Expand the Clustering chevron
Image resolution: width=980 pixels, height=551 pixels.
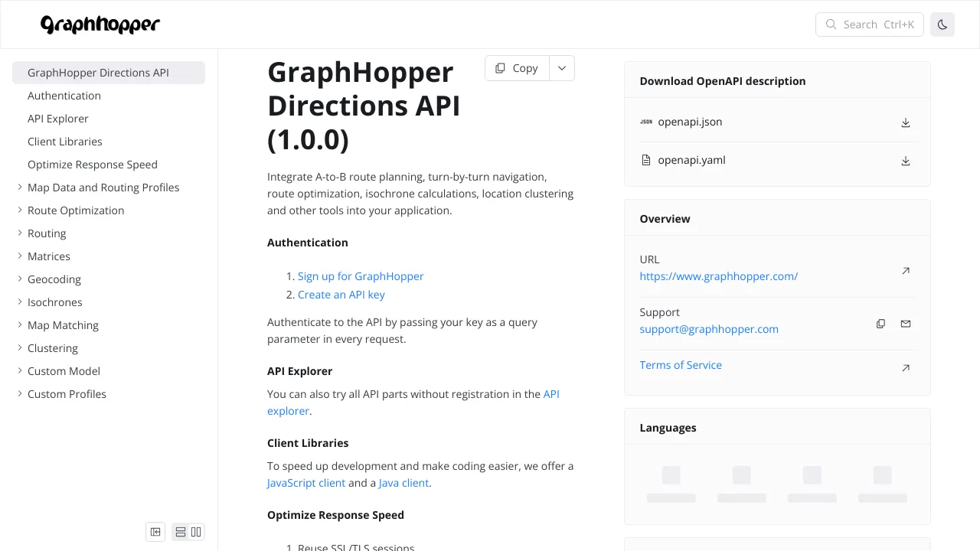[x=20, y=348]
